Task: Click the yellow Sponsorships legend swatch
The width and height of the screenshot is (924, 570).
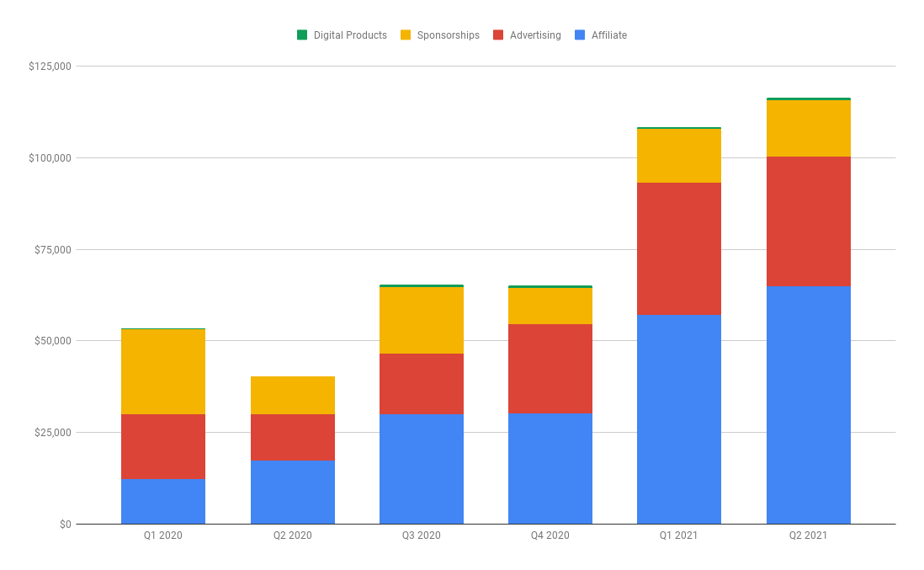Action: (406, 35)
